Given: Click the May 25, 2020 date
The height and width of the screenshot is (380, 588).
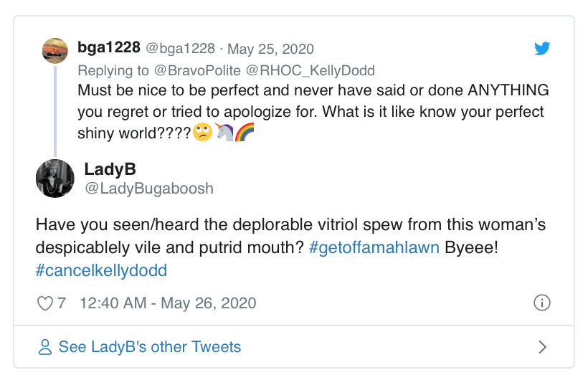Looking at the screenshot, I should tap(270, 49).
